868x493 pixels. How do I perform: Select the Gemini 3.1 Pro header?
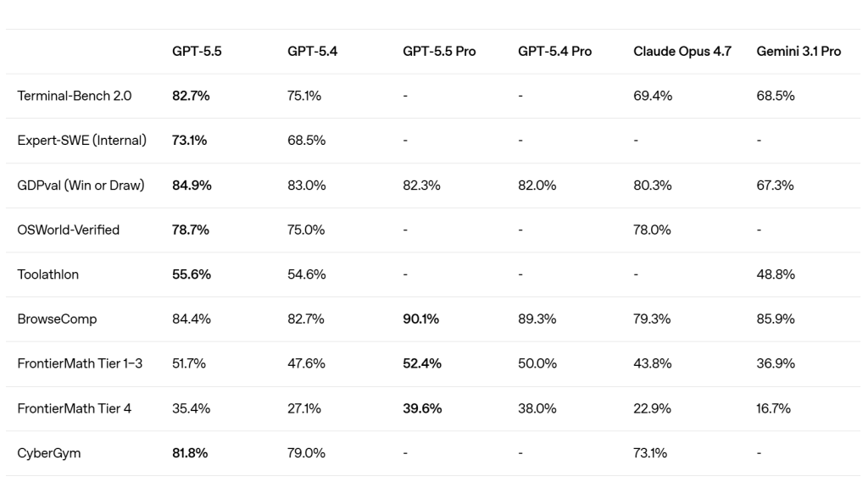798,52
